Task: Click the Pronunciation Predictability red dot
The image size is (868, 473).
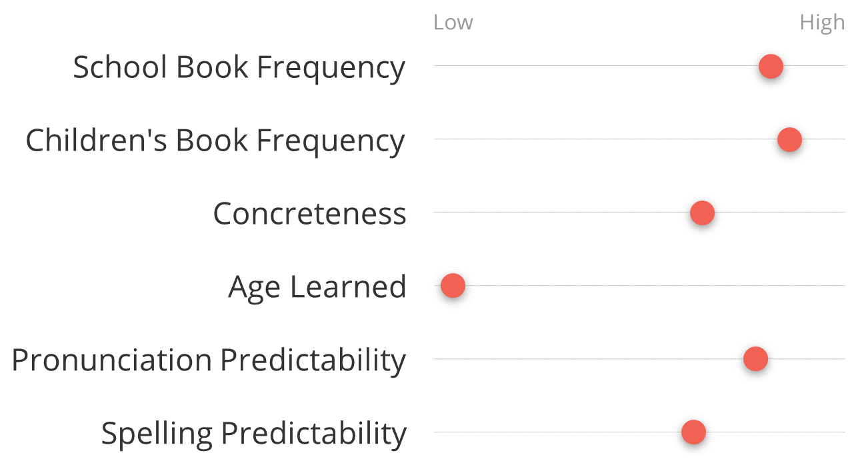Action: tap(755, 359)
